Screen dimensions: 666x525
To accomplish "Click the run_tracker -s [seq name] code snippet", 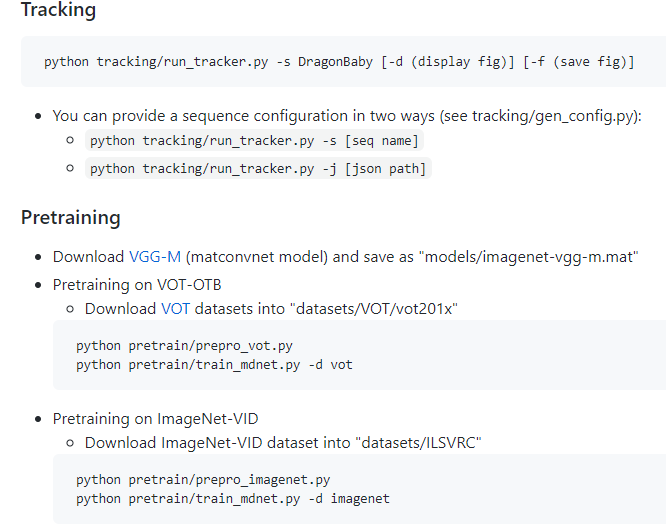I will coord(254,141).
